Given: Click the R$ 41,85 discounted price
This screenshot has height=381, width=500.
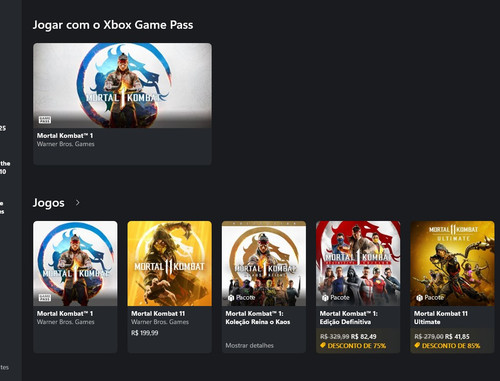Looking at the screenshot, I should coord(457,337).
